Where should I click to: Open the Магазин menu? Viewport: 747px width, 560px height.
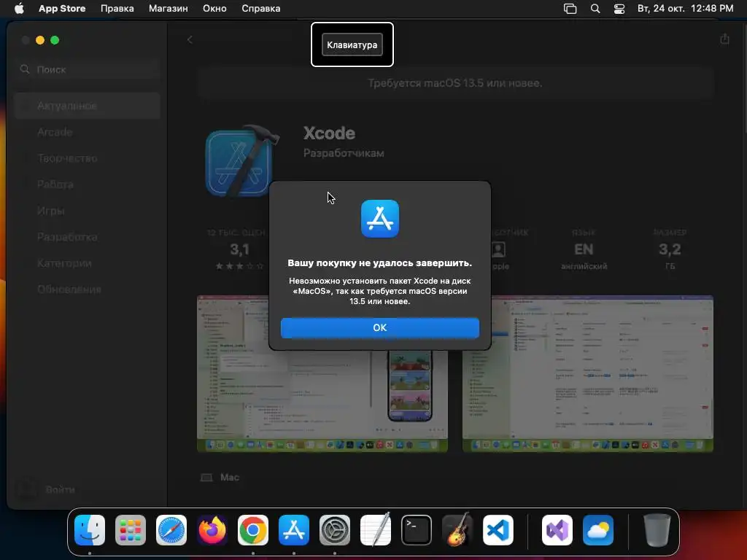coord(169,9)
